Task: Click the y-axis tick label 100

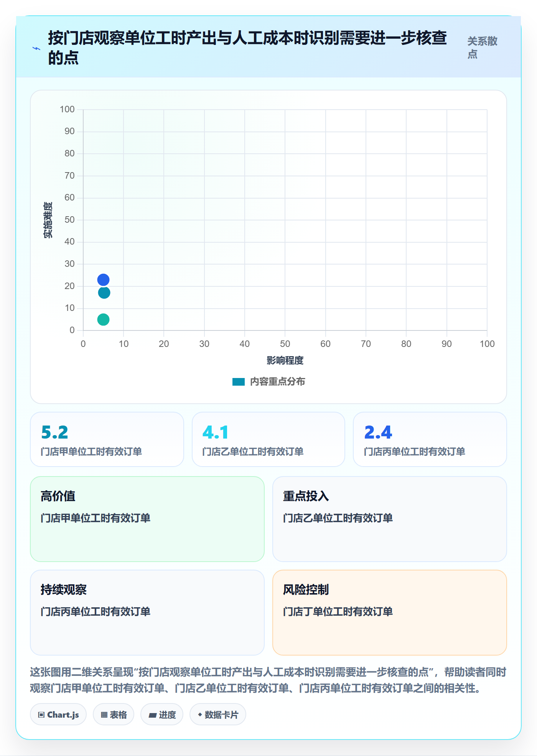Action: click(x=67, y=109)
